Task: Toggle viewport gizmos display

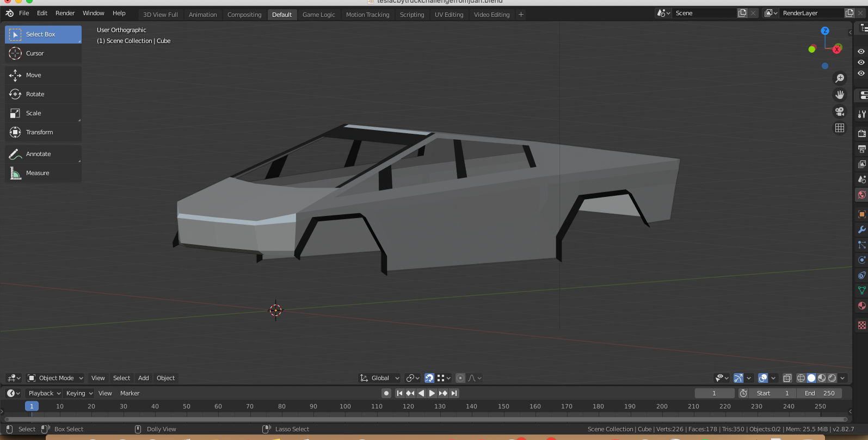Action: pyautogui.click(x=738, y=378)
